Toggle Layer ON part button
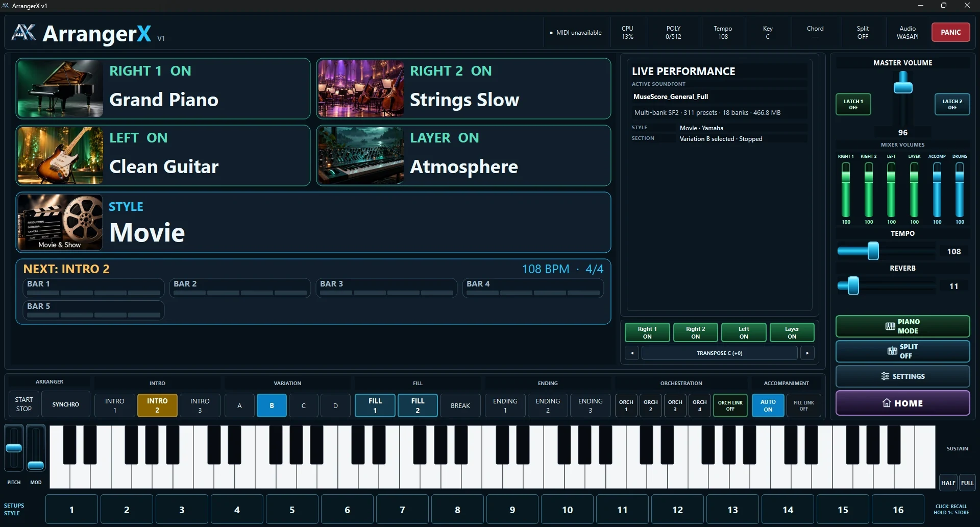Screen dimensions: 980x527 (x=792, y=332)
